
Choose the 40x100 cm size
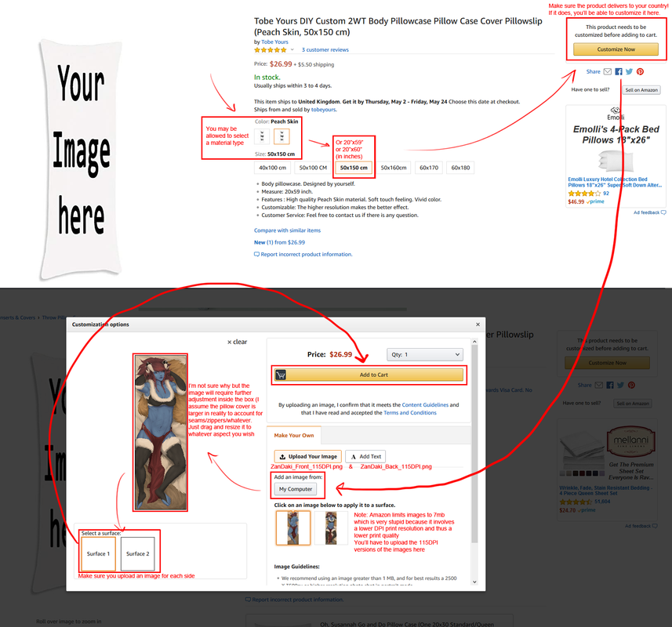click(273, 168)
